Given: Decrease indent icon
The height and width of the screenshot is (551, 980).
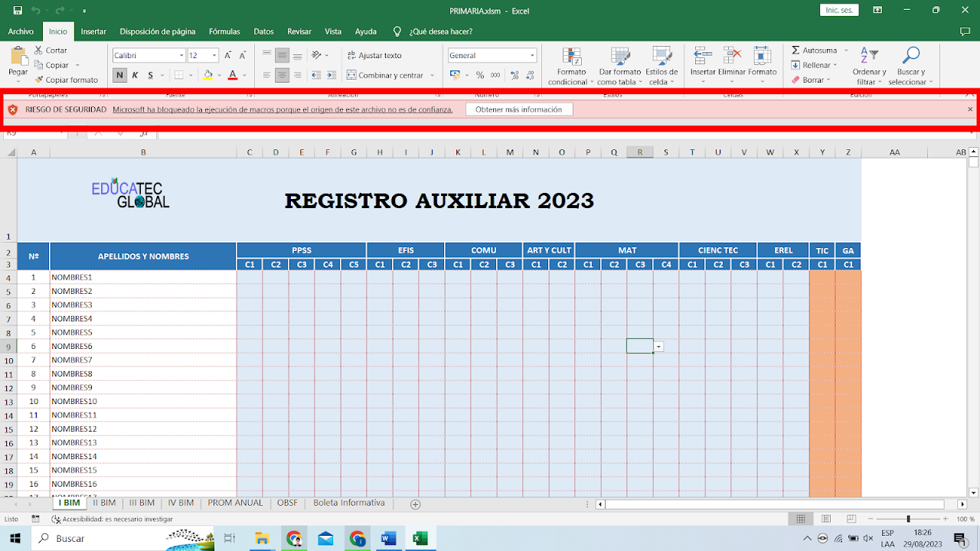Looking at the screenshot, I should point(316,75).
